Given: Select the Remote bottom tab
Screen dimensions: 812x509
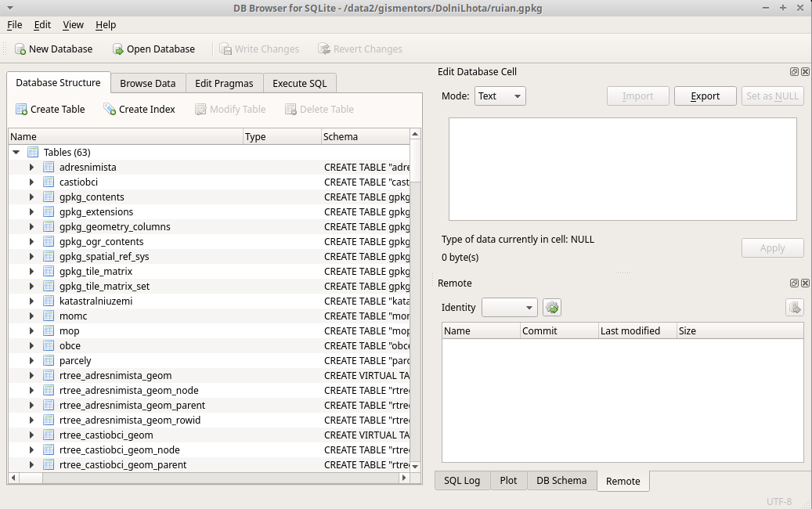Looking at the screenshot, I should (623, 481).
